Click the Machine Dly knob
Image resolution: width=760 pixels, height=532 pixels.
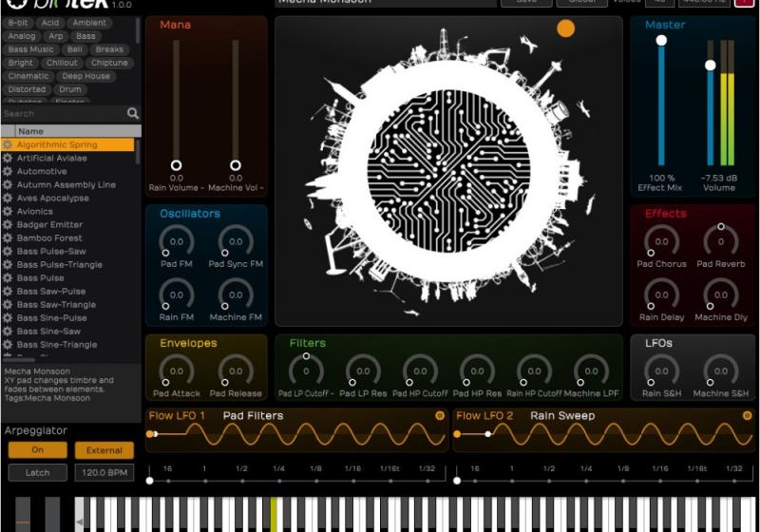[721, 294]
